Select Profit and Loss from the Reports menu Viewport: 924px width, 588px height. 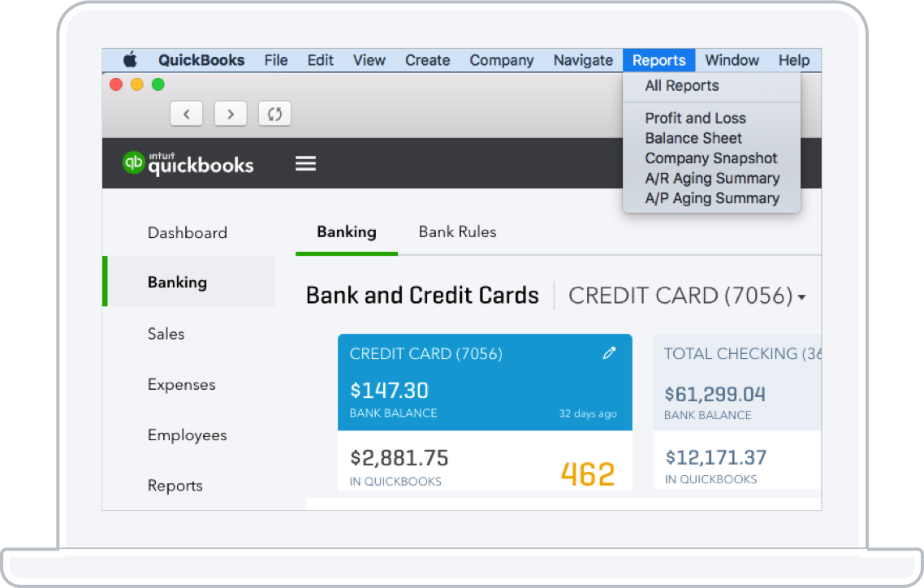(x=695, y=118)
